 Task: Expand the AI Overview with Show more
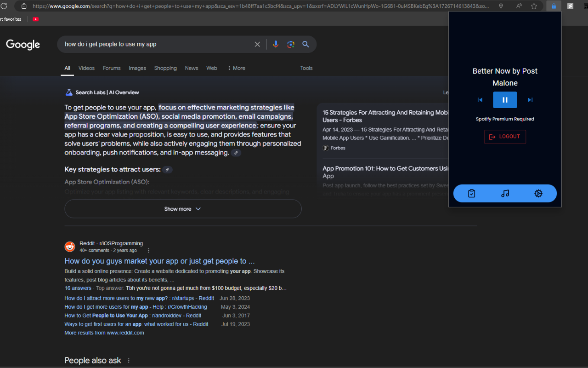pos(182,208)
